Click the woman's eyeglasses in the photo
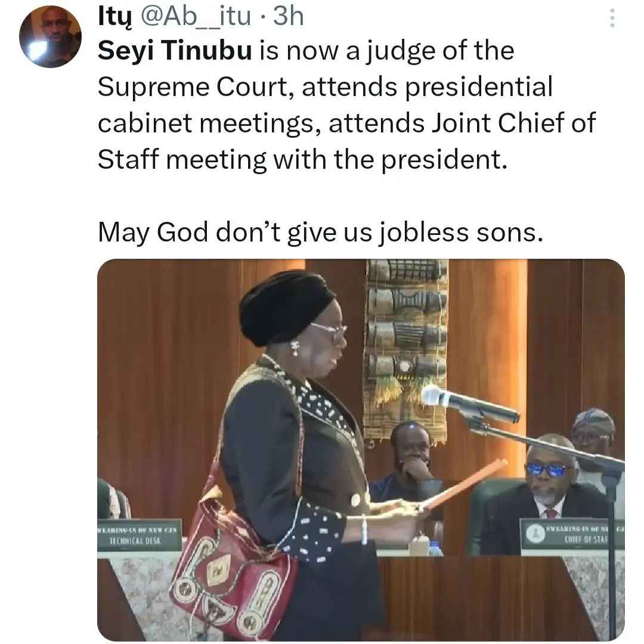644x644 pixels. 329,330
